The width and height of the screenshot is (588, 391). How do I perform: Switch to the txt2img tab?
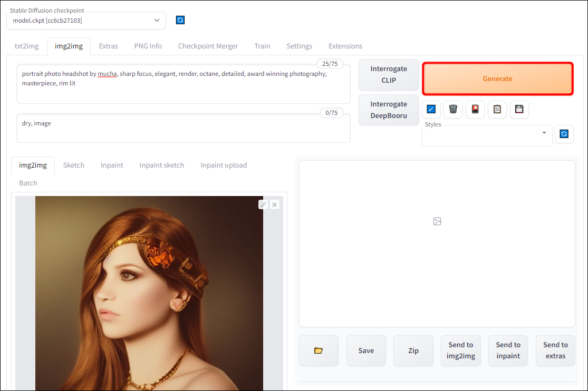[x=26, y=46]
